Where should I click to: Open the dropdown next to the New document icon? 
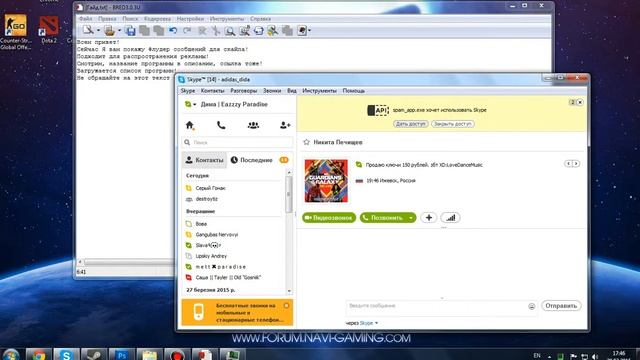pos(98,31)
